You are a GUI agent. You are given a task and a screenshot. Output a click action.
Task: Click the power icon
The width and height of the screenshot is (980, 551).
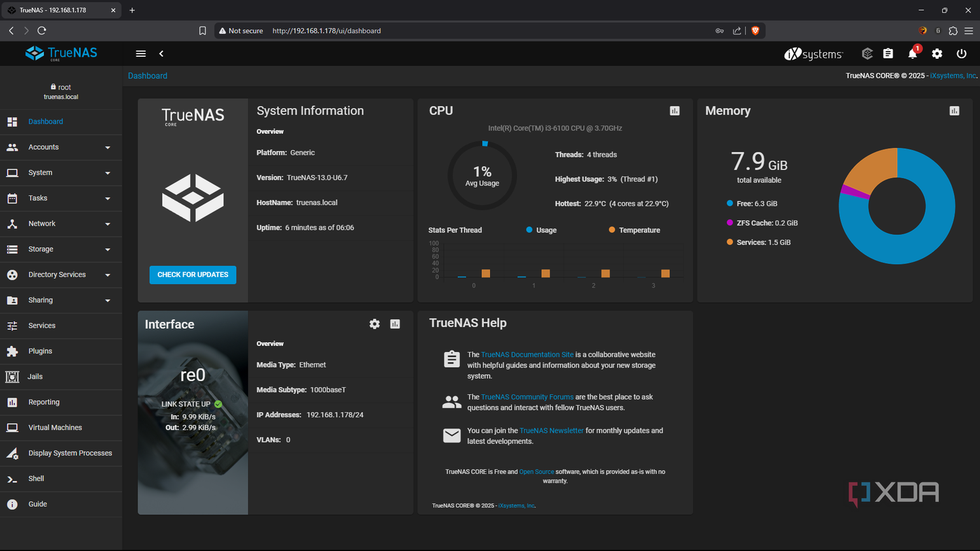961,54
